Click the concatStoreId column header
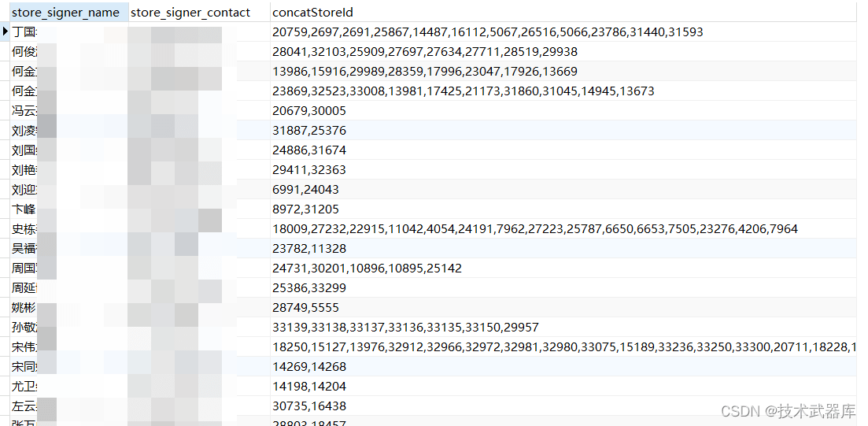This screenshot has width=868, height=426. coord(563,12)
